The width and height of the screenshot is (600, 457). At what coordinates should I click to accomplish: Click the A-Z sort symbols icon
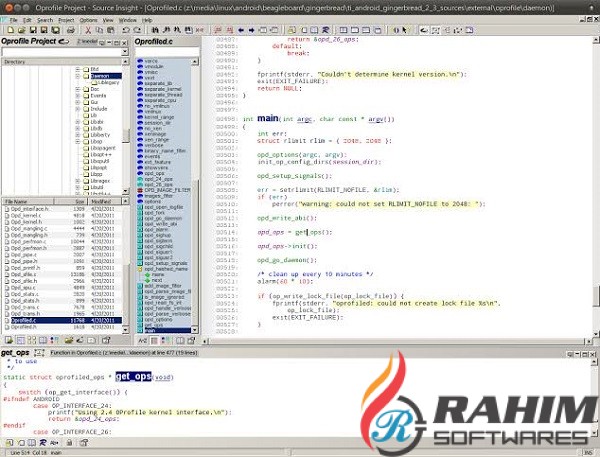point(142,340)
